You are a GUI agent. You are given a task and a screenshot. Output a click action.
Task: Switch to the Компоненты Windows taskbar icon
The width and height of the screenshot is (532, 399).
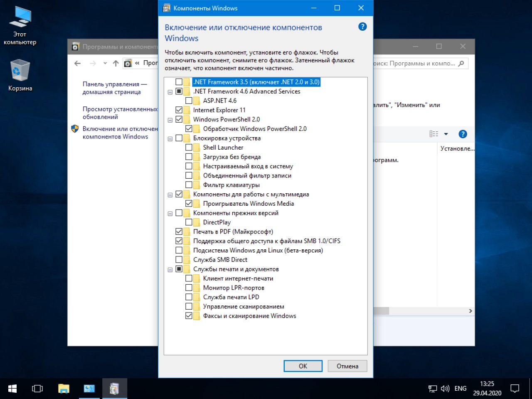(114, 389)
